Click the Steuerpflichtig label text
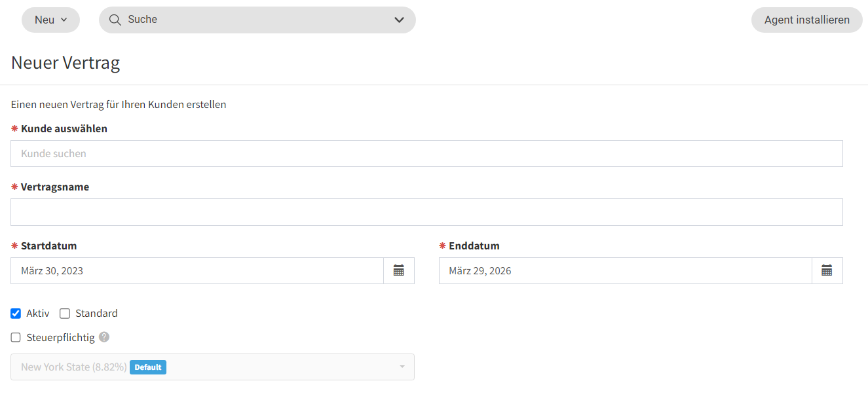Image resolution: width=868 pixels, height=400 pixels. [61, 338]
